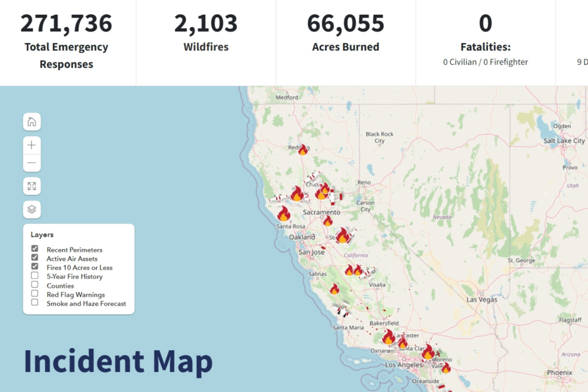588x392 pixels.
Task: Click the Total Emergency Responses count
Action: pos(66,24)
